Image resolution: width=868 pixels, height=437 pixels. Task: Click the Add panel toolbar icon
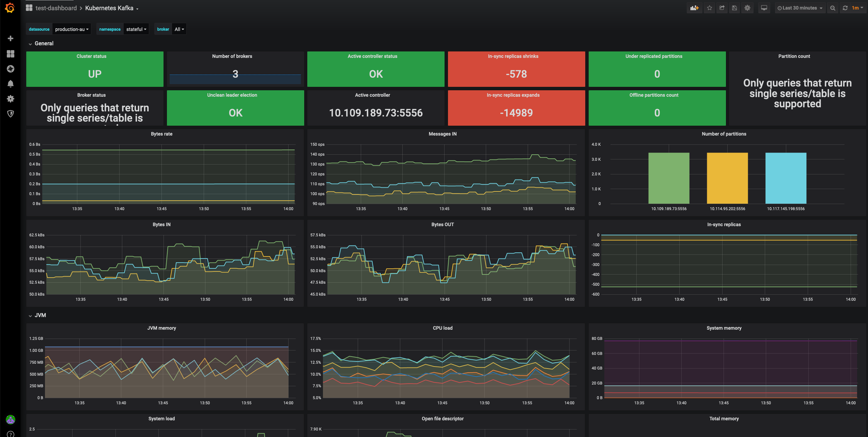coord(694,8)
